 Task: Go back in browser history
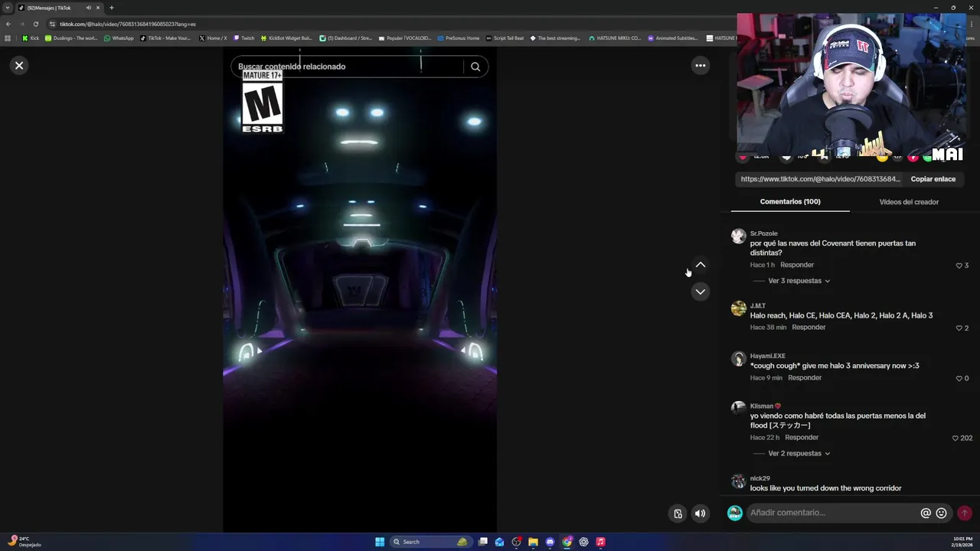tap(8, 24)
